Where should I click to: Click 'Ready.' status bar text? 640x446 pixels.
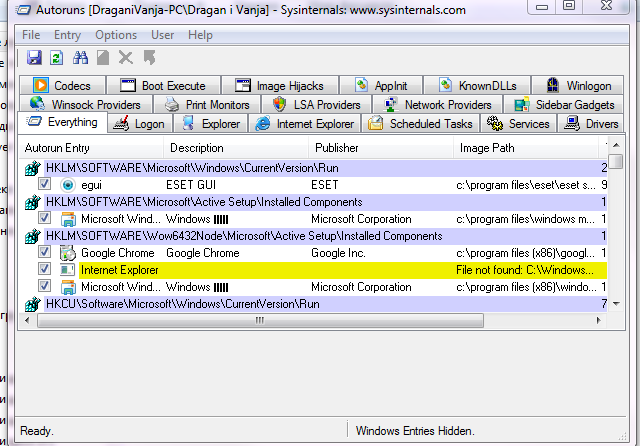tap(37, 431)
